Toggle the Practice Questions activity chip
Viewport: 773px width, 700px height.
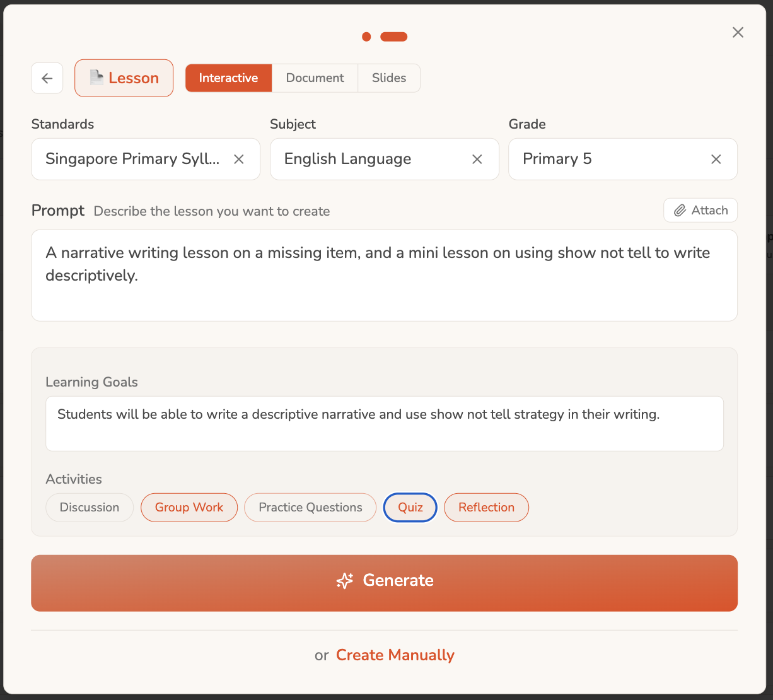click(310, 508)
